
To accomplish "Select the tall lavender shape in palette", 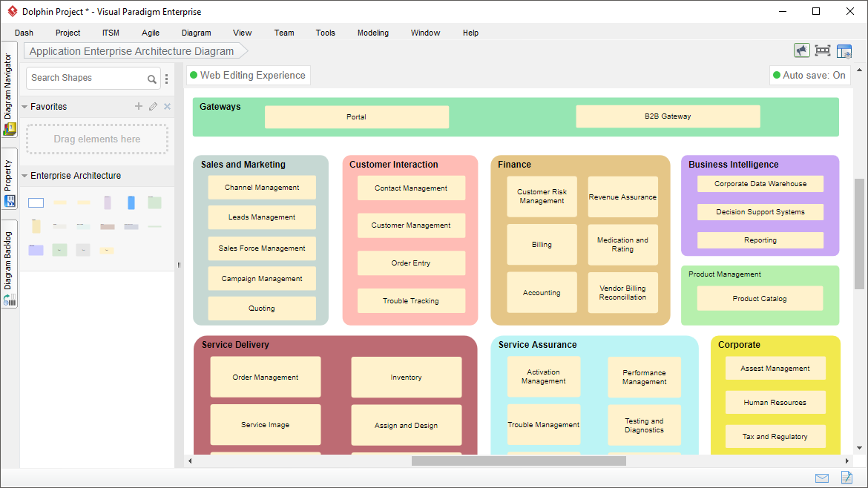I will [108, 203].
